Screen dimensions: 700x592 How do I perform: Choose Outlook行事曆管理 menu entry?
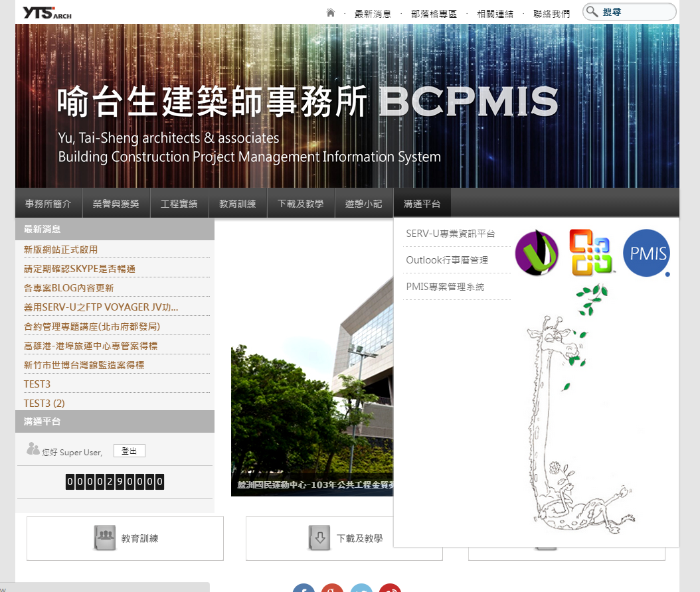447,260
